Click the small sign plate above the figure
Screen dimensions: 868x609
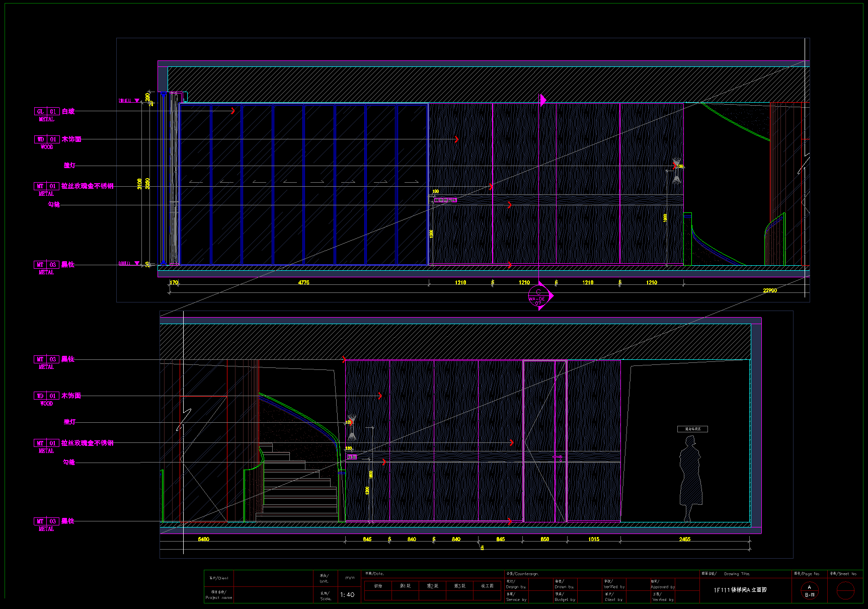click(692, 429)
